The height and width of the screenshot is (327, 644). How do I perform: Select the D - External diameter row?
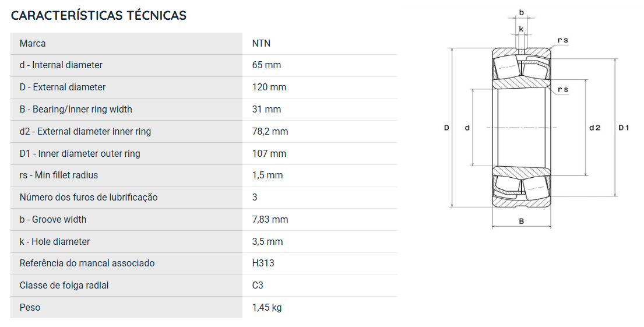(x=204, y=87)
